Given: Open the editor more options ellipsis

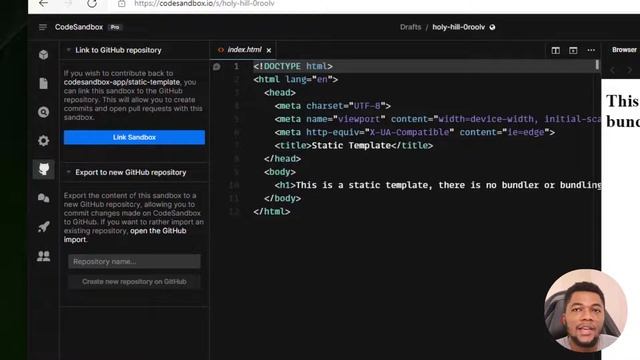Looking at the screenshot, I should click(591, 50).
